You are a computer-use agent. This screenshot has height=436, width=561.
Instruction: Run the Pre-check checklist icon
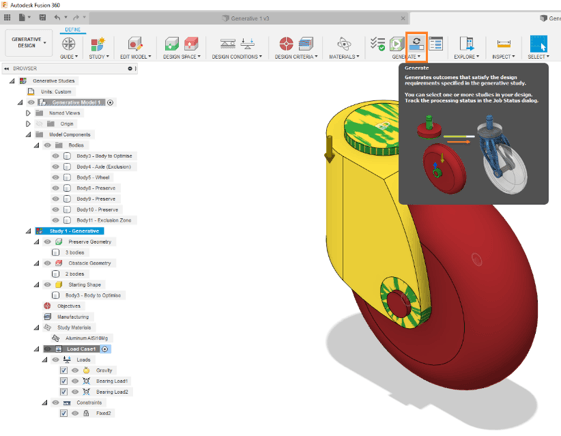(x=377, y=44)
